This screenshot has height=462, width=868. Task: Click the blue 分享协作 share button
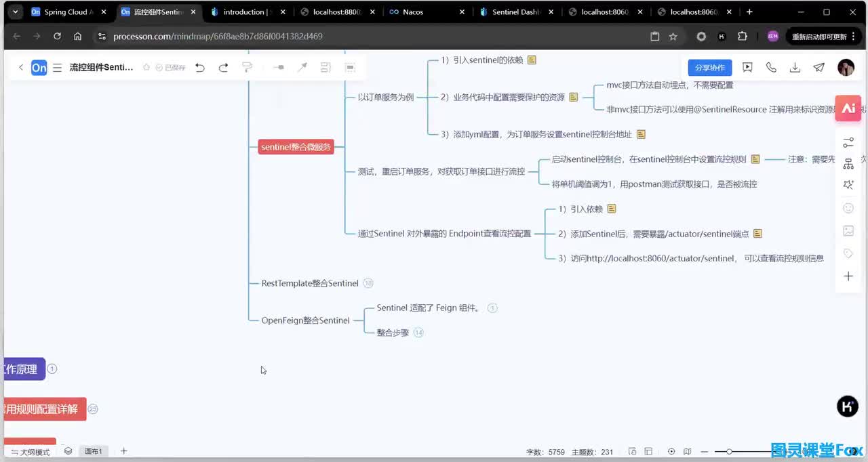pyautogui.click(x=710, y=68)
